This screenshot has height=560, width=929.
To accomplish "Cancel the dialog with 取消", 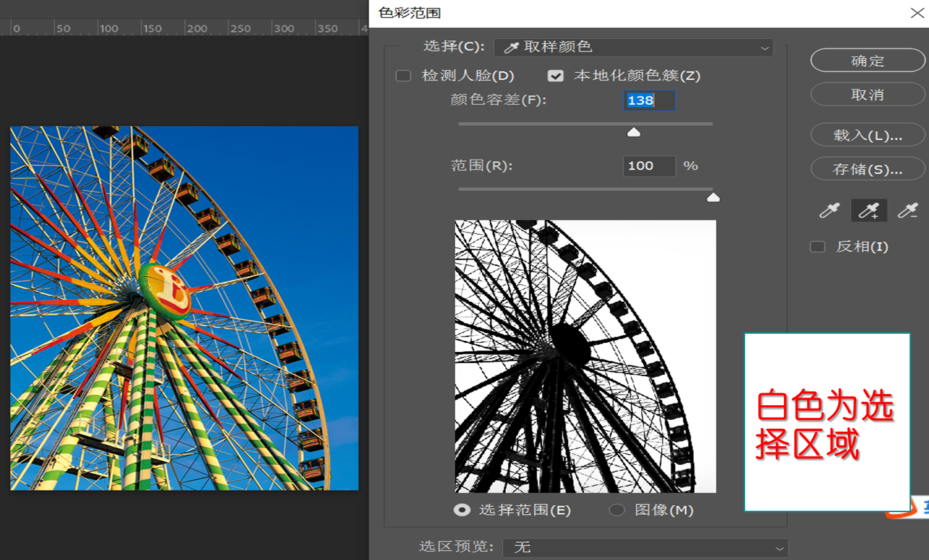I will click(x=867, y=94).
